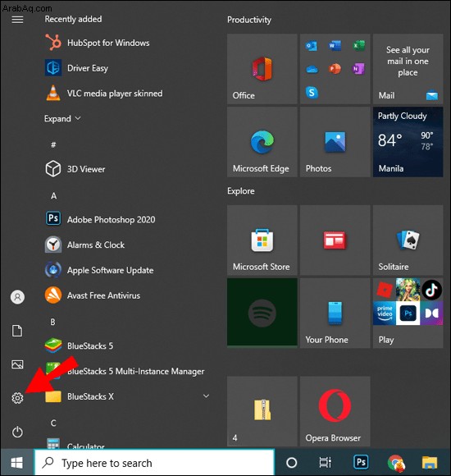Viewport: 451px width, 476px height.
Task: Expand the Recently added list
Action: [x=62, y=118]
